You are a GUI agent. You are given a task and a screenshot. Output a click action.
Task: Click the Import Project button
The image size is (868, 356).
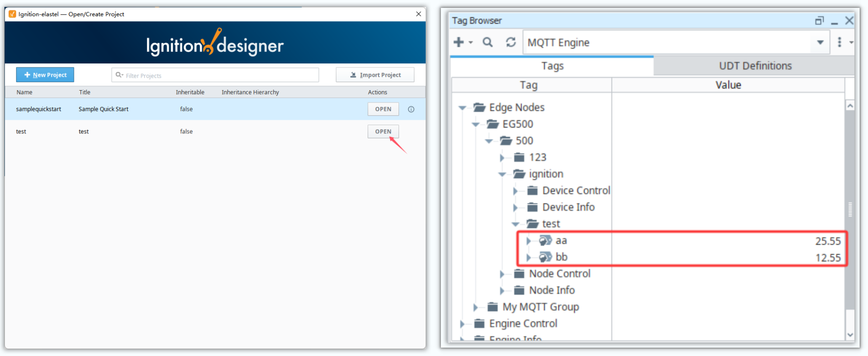[x=375, y=75]
